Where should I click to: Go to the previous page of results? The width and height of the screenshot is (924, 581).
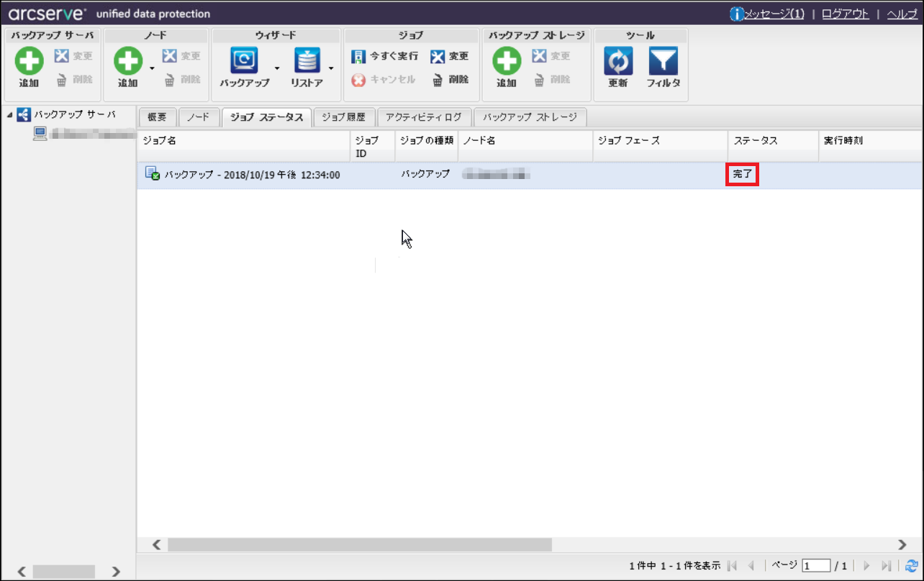[x=751, y=566]
